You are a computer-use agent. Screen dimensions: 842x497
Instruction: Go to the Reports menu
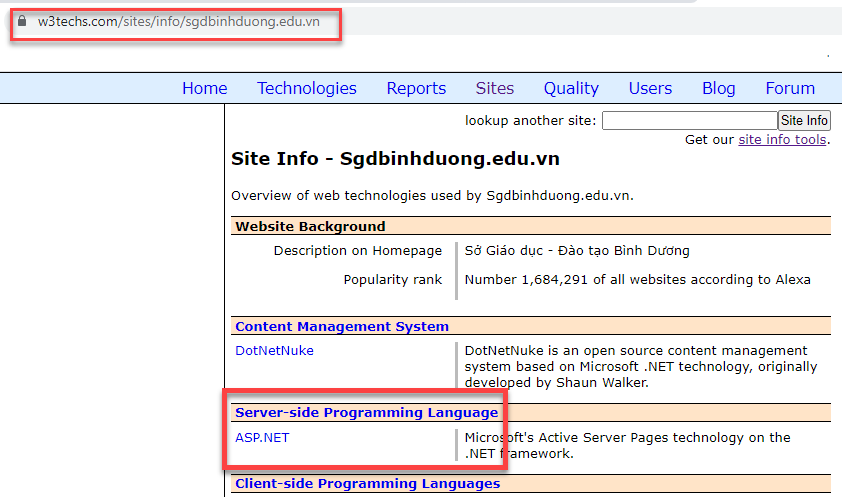pyautogui.click(x=416, y=88)
